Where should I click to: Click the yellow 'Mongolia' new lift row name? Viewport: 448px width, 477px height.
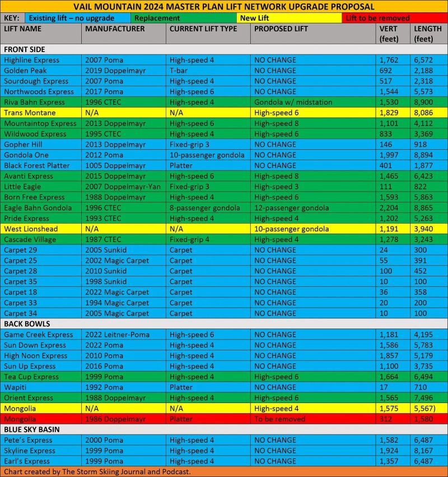[x=20, y=409]
